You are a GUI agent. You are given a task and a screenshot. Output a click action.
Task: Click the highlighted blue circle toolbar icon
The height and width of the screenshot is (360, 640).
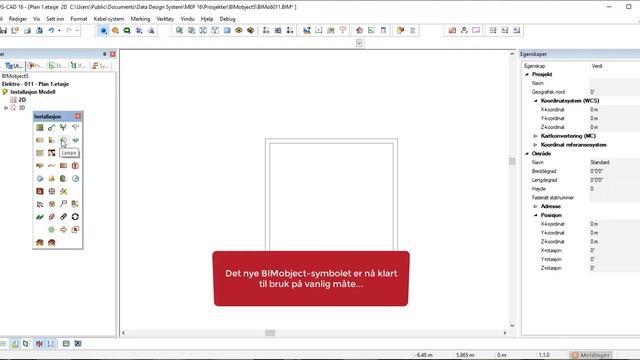pos(103,30)
